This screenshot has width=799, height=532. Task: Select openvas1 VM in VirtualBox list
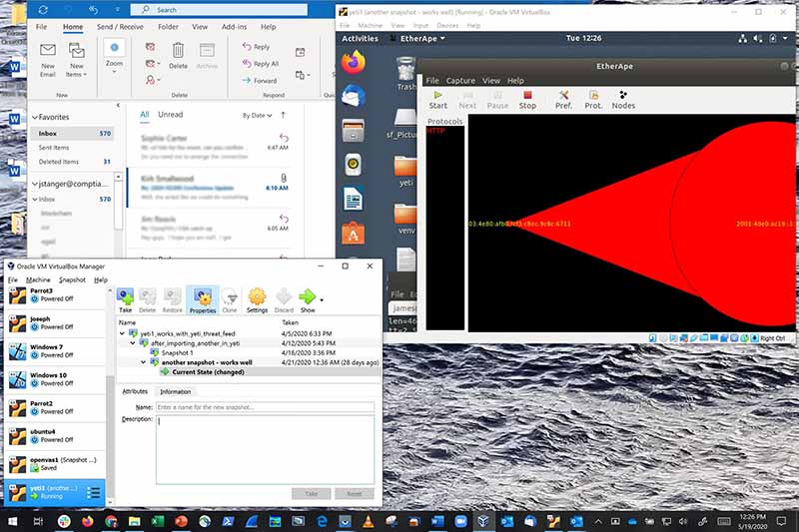coord(55,464)
